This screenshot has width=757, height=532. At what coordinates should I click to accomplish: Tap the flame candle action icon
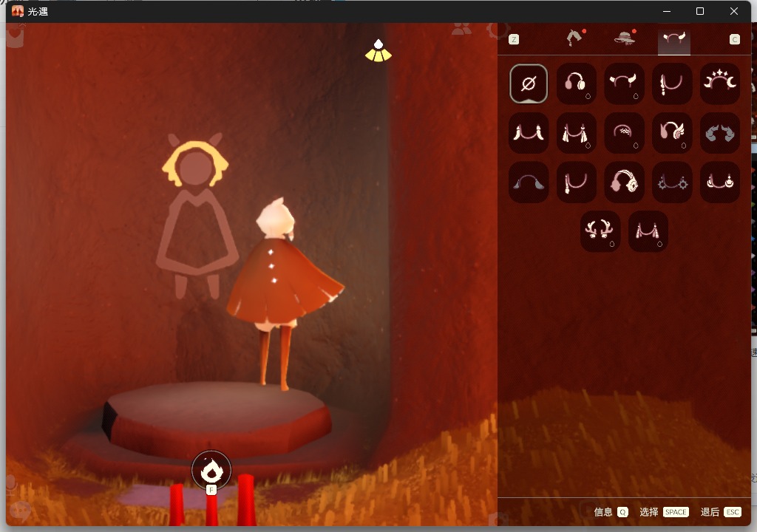pos(211,470)
